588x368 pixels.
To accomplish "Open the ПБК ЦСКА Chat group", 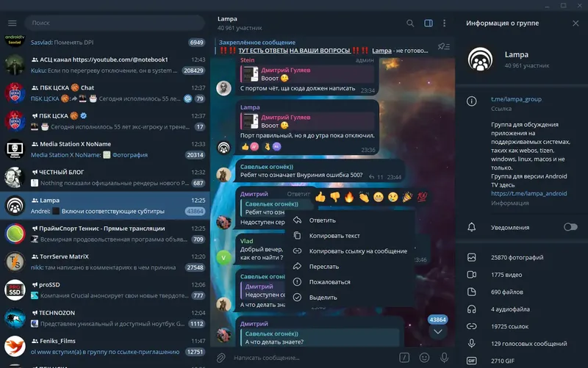I will click(104, 93).
